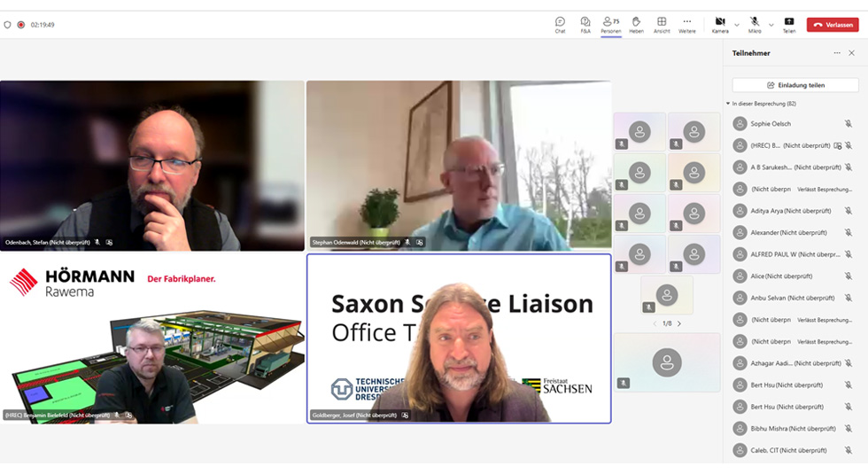
Task: Raise hand with the Heben icon
Action: (636, 24)
